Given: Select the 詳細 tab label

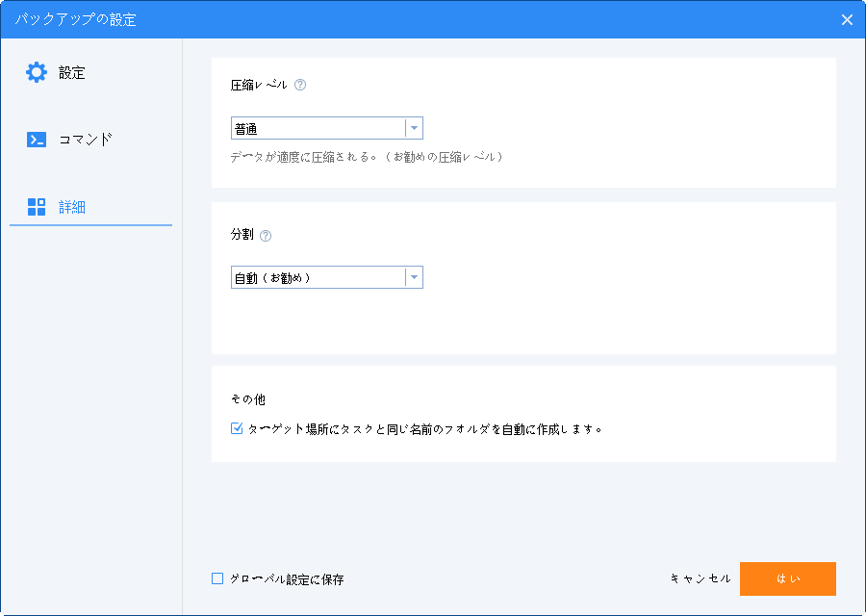Looking at the screenshot, I should click(x=72, y=206).
